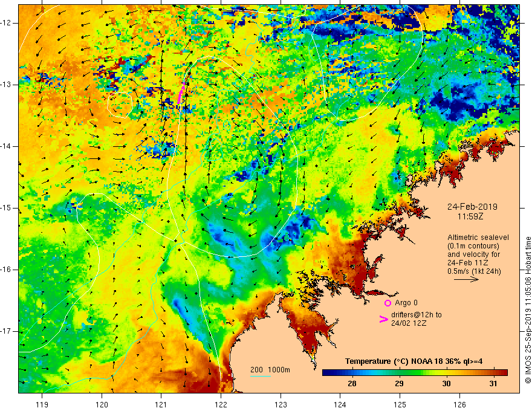This screenshot has height=411, width=532.
Task: Click the longitude axis label 119
Action: [x=42, y=404]
